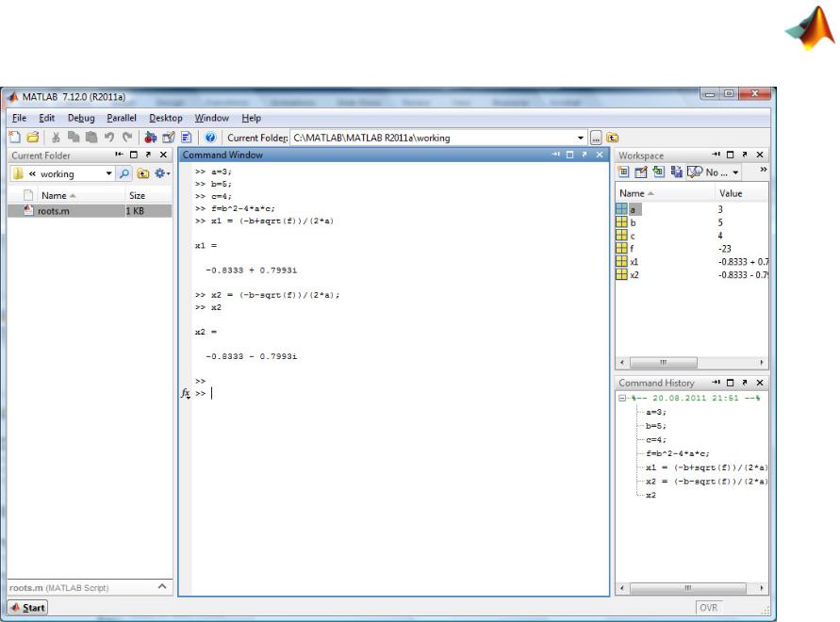Select 'a=3;' entry in Command History
Viewport: 840px width, 622px height.
point(656,412)
